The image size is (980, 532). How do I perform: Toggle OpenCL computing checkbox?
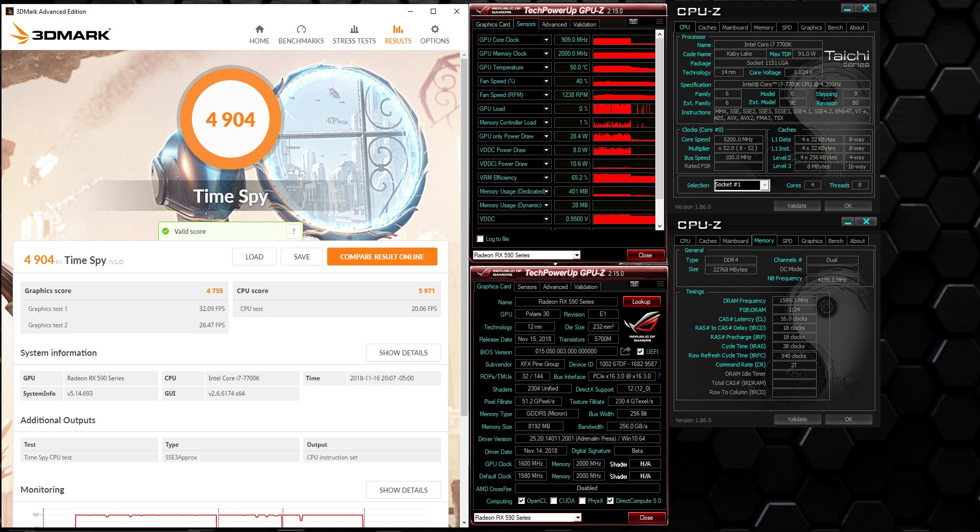tap(521, 501)
